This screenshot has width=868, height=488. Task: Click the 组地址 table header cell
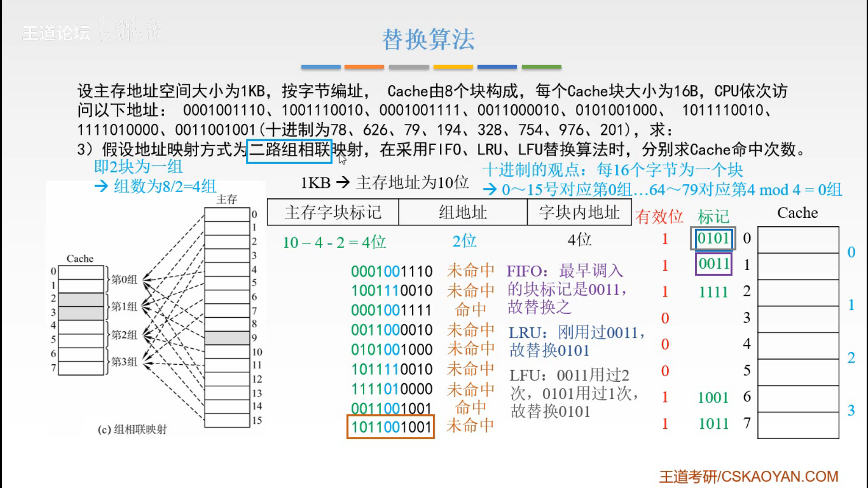462,212
